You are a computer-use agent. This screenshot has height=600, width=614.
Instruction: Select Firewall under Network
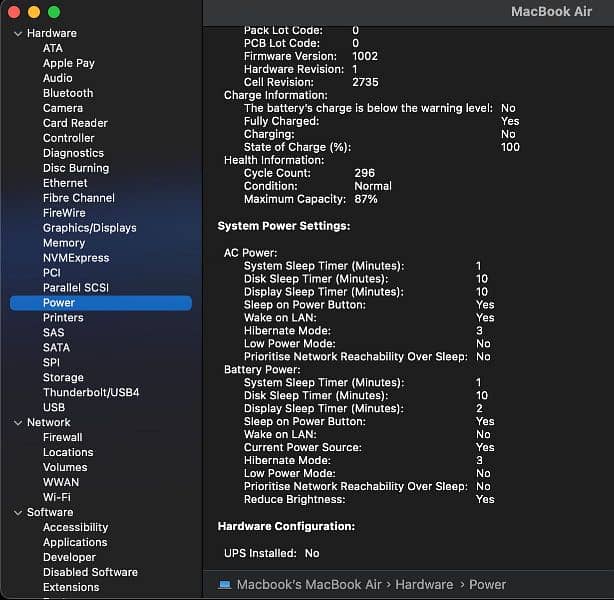[63, 437]
